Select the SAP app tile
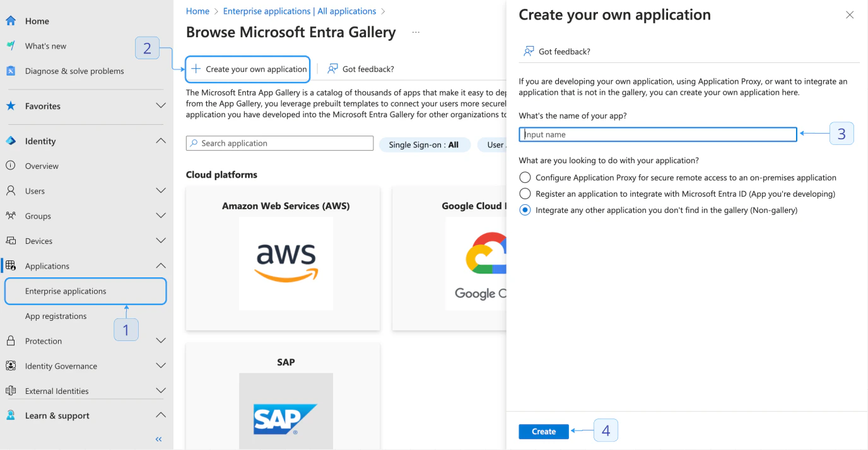Screen dimensions: 868x450 283,396
